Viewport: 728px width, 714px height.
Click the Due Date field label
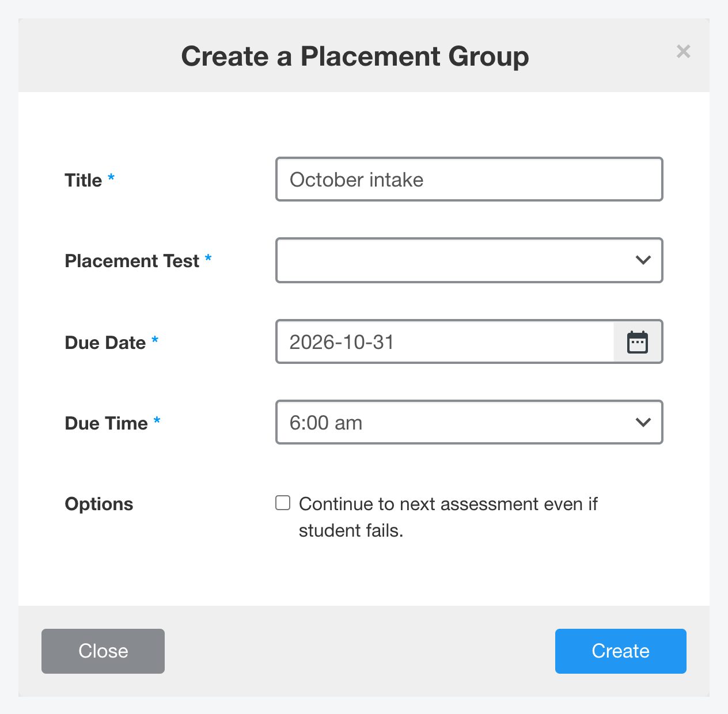pos(105,343)
